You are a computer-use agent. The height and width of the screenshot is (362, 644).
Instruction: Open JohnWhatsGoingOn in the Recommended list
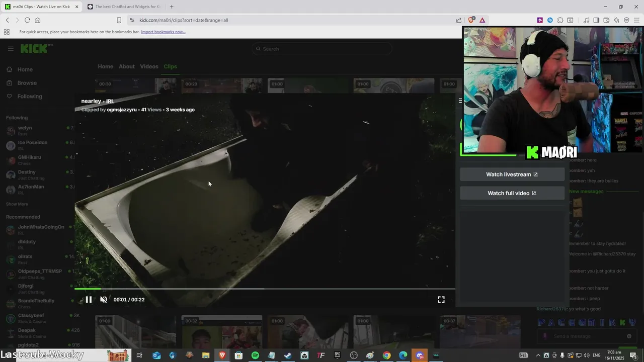point(40,230)
